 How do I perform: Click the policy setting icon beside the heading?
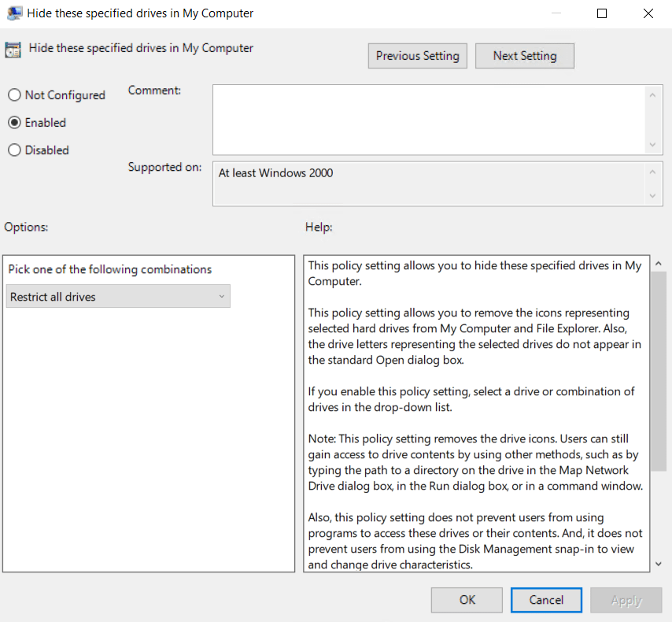click(13, 50)
